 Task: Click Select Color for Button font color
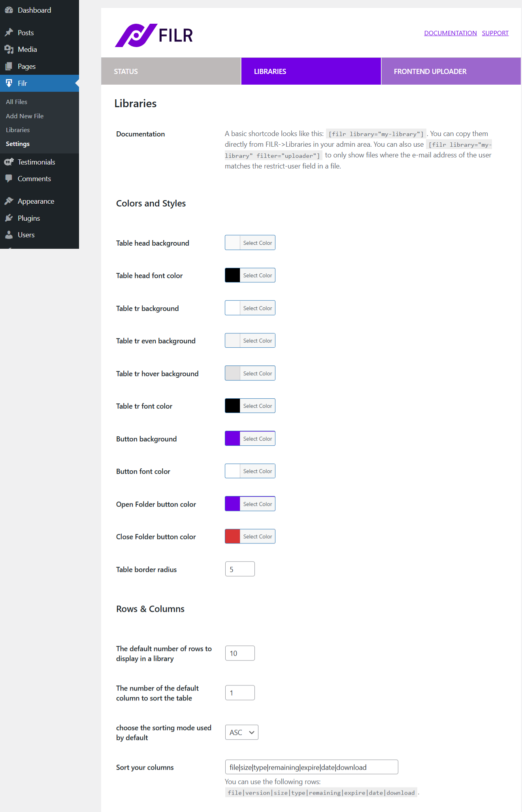tap(257, 471)
